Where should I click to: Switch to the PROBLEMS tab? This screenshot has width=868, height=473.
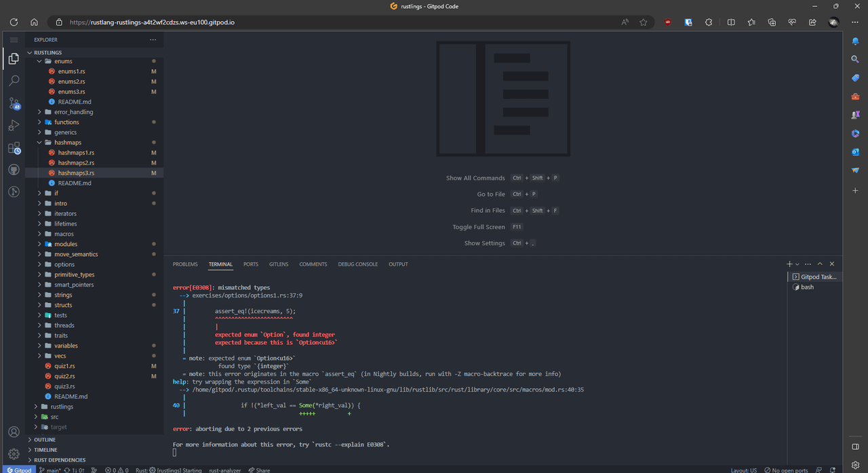(185, 264)
